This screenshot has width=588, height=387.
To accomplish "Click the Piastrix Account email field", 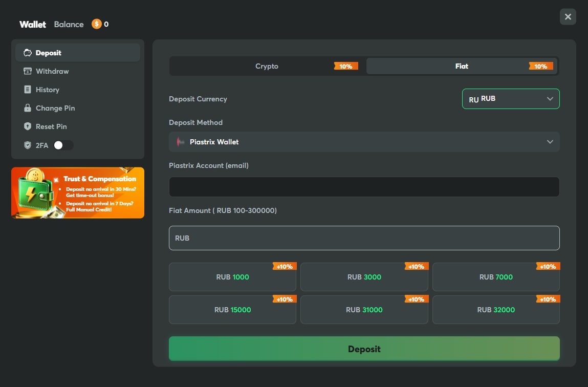I will point(364,187).
